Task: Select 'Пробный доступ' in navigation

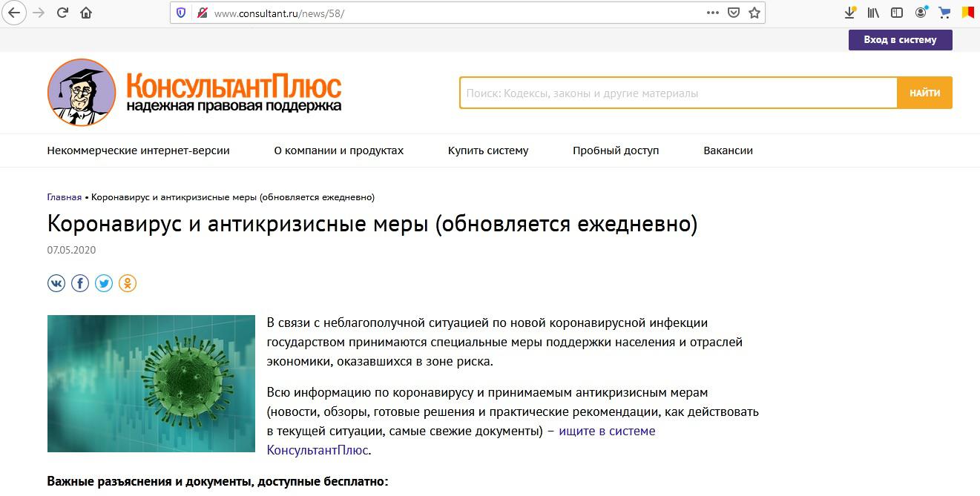Action: tap(615, 151)
